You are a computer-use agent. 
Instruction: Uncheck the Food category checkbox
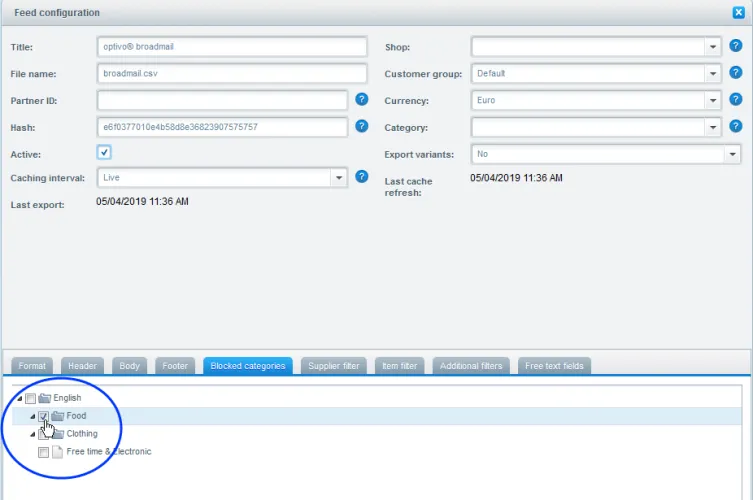[43, 416]
